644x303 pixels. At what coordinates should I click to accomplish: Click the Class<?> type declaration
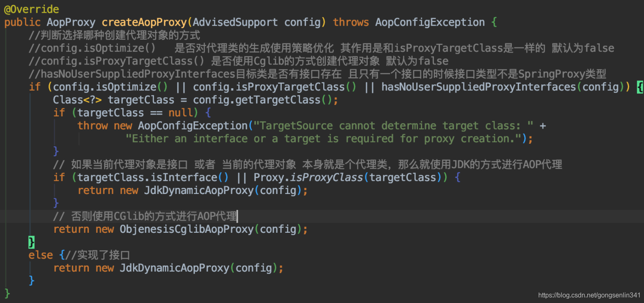point(77,100)
